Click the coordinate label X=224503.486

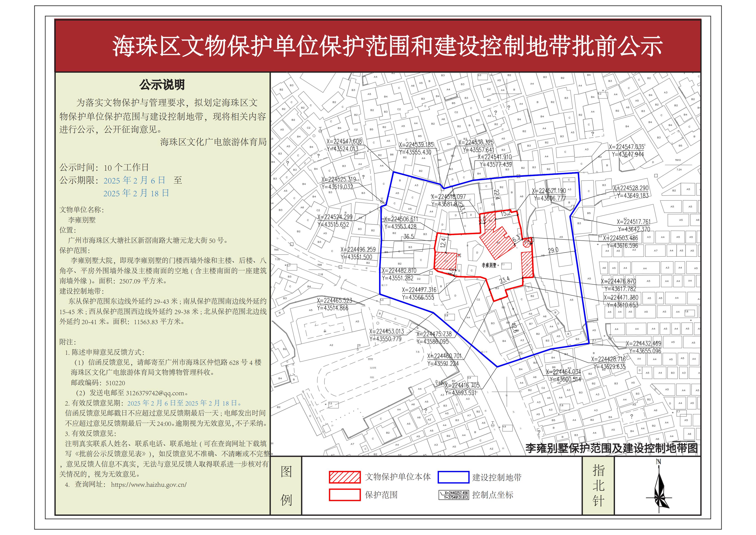click(620, 238)
